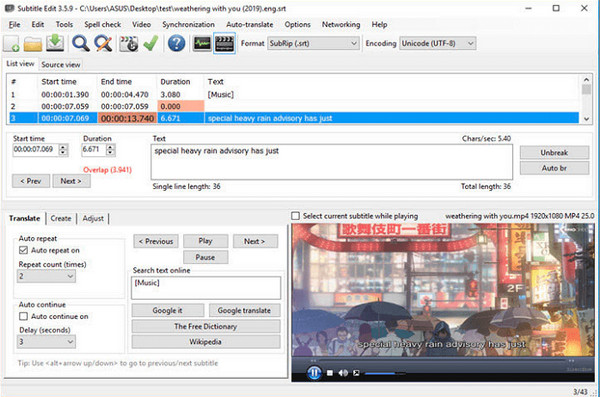The height and width of the screenshot is (397, 600).
Task: Open the Tools menu
Action: pos(64,25)
